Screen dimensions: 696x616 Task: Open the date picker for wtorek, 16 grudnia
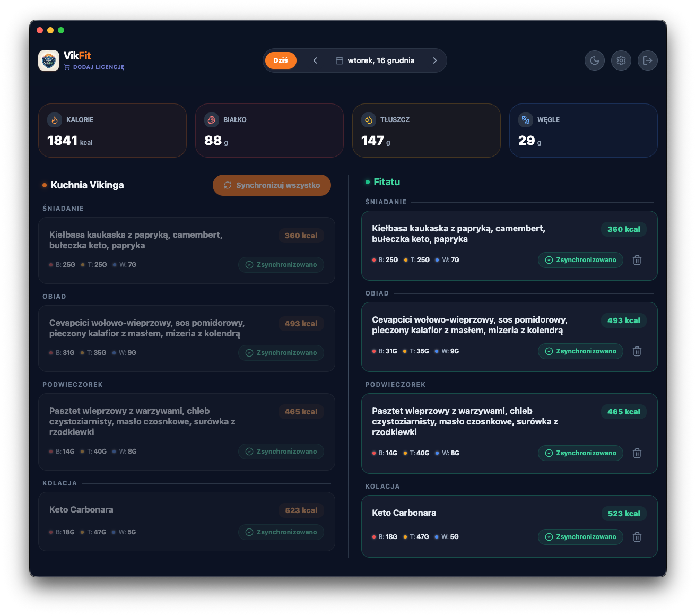click(x=380, y=60)
